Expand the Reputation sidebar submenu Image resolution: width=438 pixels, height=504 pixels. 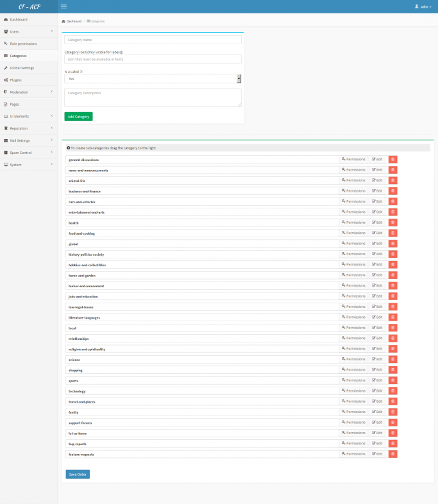tap(29, 128)
